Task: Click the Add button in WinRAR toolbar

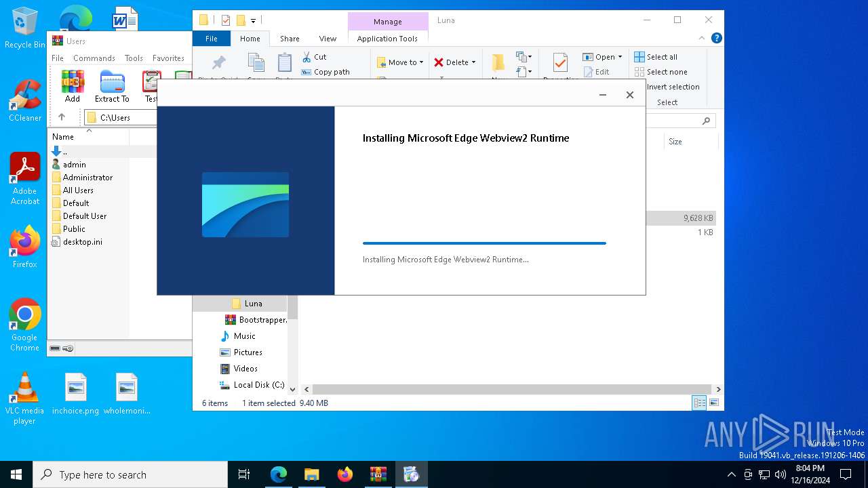Action: tap(73, 87)
